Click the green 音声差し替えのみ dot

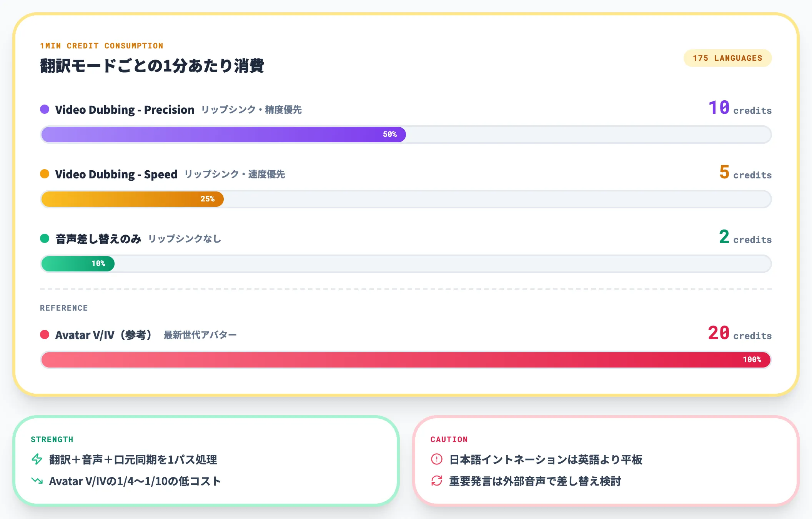pyautogui.click(x=45, y=238)
